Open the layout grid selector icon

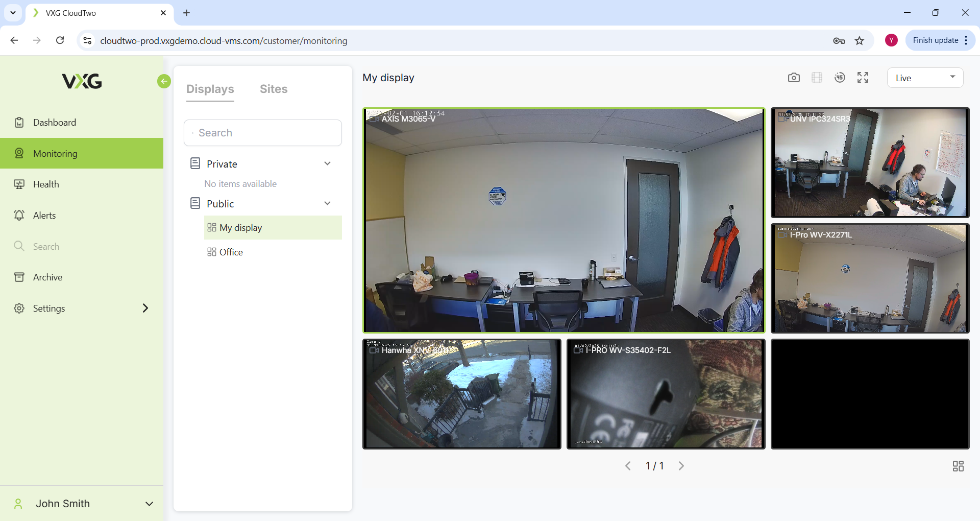958,466
